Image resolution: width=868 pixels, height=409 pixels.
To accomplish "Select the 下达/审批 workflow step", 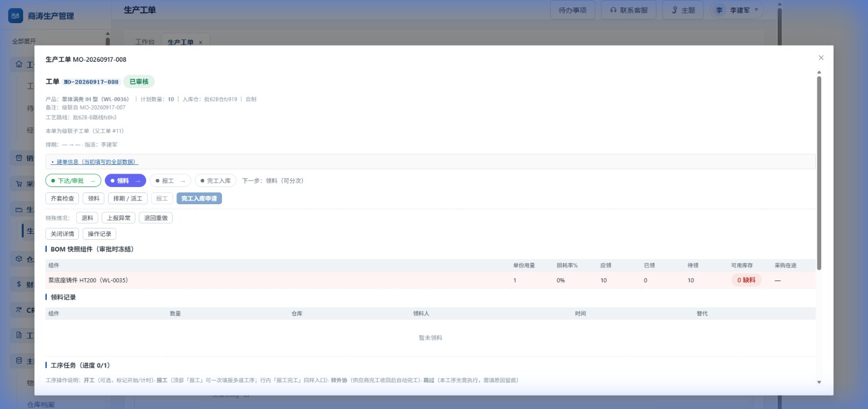I will click(x=73, y=181).
